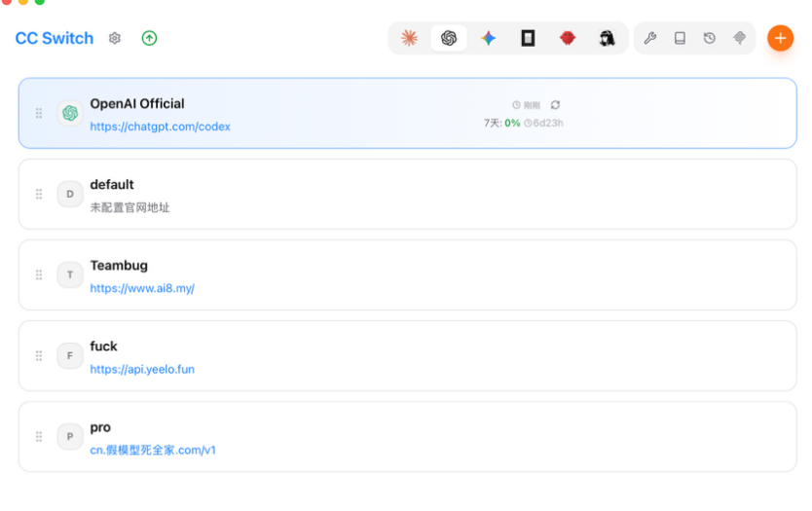Open the wrench tools icon
The image size is (812, 511).
(650, 38)
